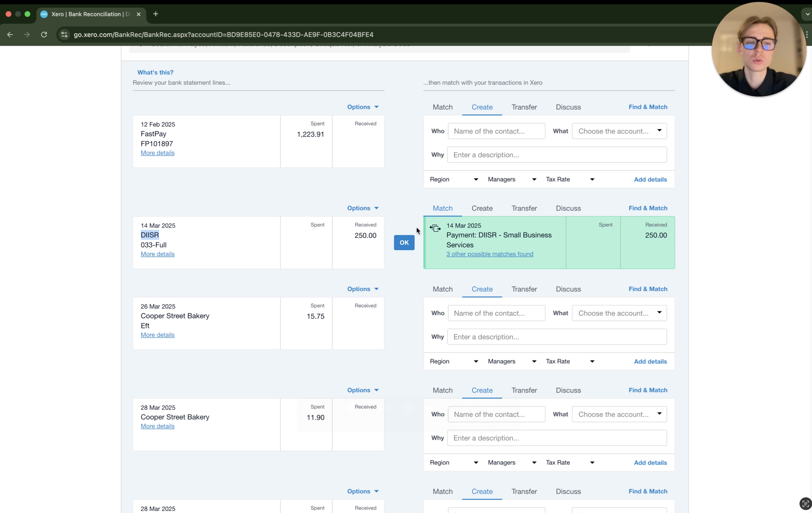Open Options dropdown for FastPay statement line

(x=363, y=107)
